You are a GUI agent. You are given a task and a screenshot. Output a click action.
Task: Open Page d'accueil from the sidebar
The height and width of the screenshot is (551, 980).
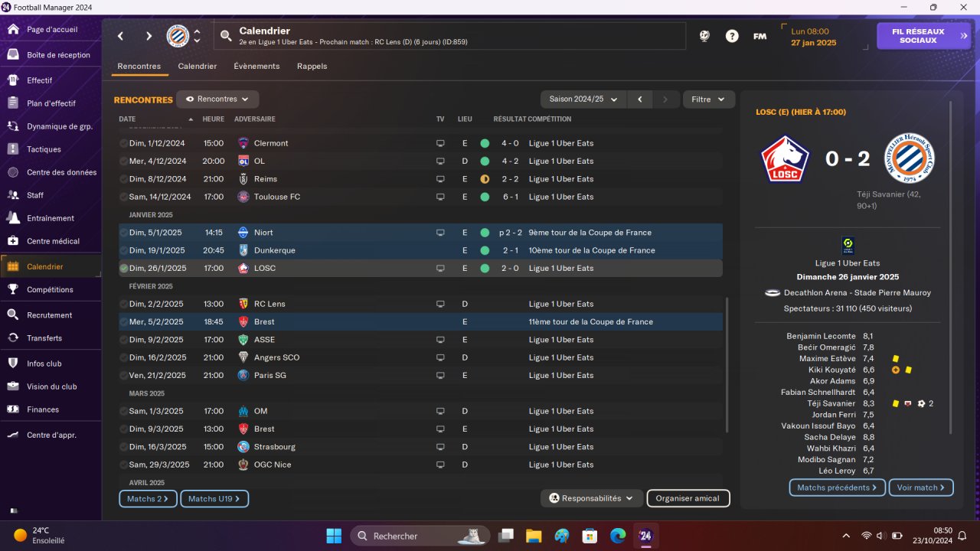point(51,30)
